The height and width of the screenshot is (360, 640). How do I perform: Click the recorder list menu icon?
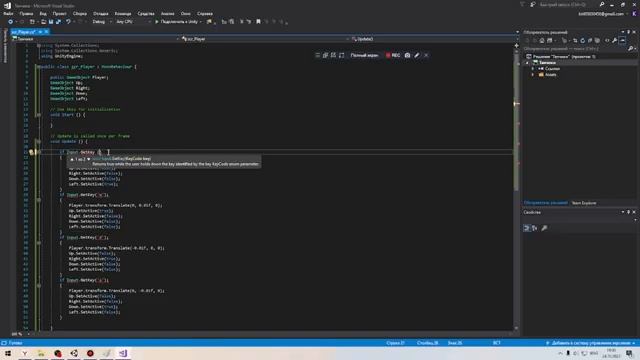pyautogui.click(x=318, y=55)
